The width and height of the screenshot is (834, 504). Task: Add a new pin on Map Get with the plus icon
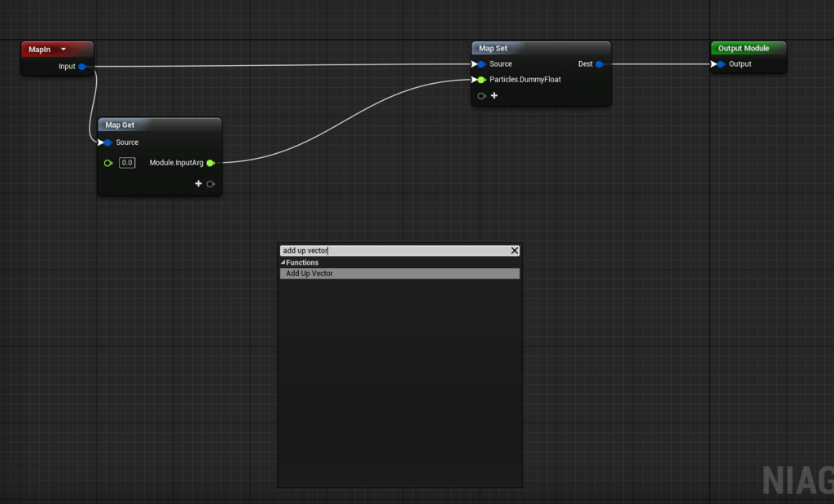coord(199,183)
